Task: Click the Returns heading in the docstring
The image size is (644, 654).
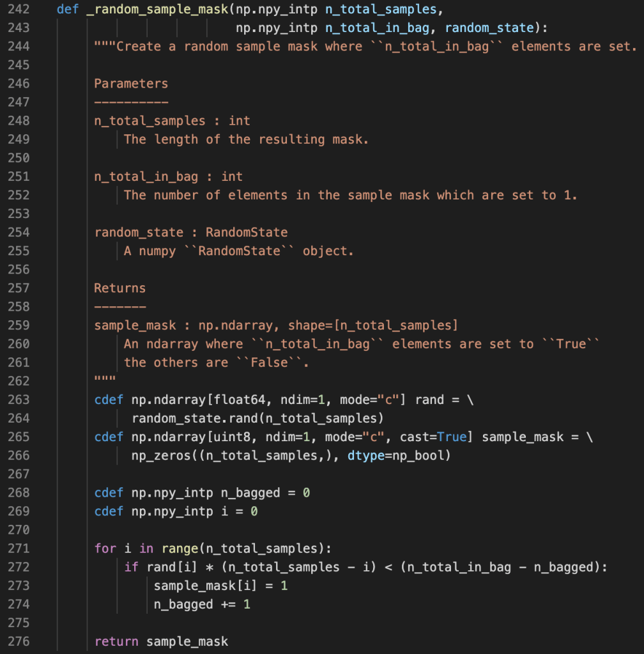Action: pyautogui.click(x=119, y=288)
